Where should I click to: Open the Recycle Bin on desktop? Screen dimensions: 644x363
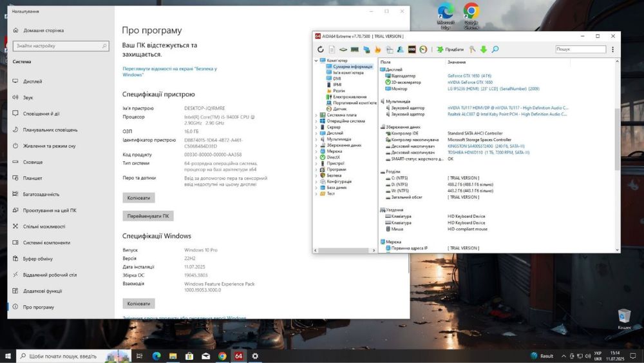tap(624, 319)
